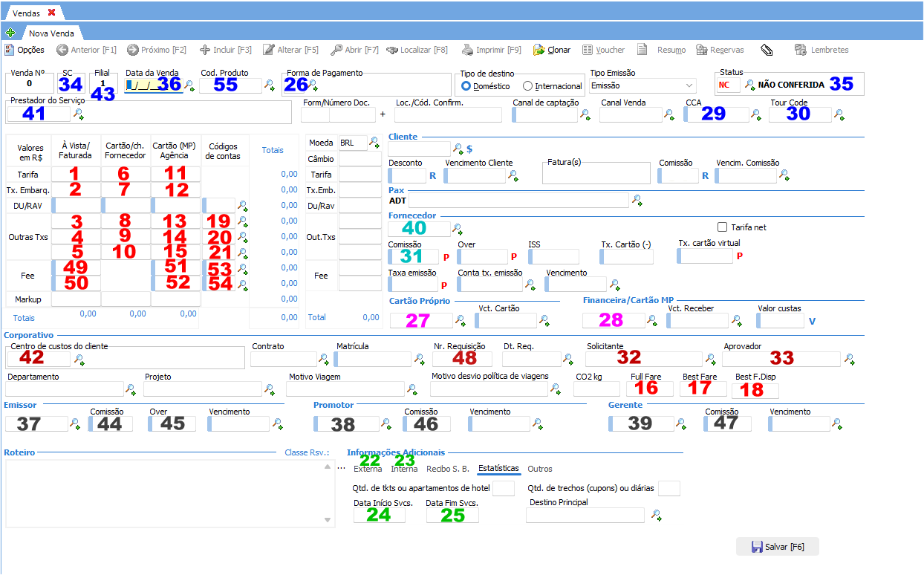Select the Interna tab
The height and width of the screenshot is (575, 924).
404,469
